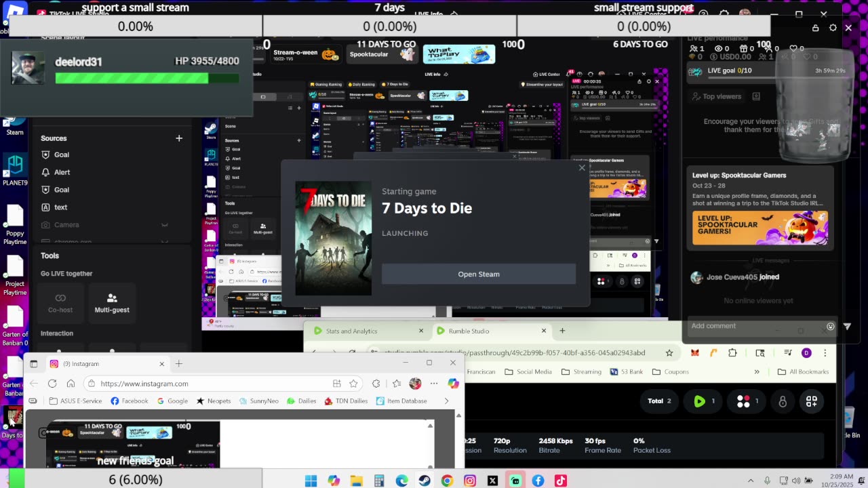The height and width of the screenshot is (488, 868).
Task: Lock the floating LIVE performance panel
Action: coord(816,28)
